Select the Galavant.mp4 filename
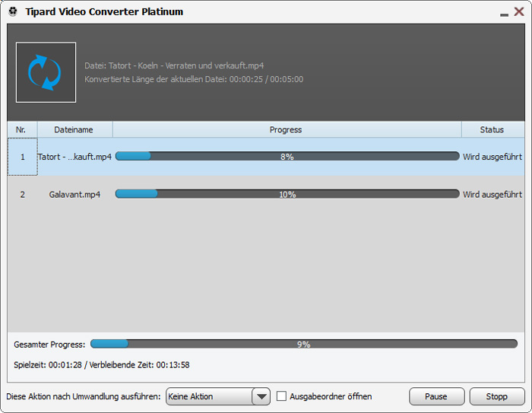Image resolution: width=532 pixels, height=413 pixels. (x=74, y=194)
